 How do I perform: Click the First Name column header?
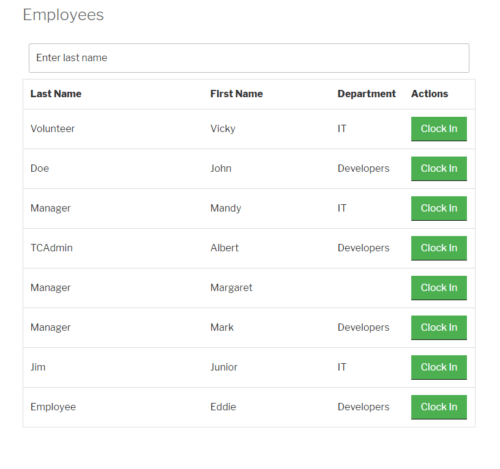(236, 94)
